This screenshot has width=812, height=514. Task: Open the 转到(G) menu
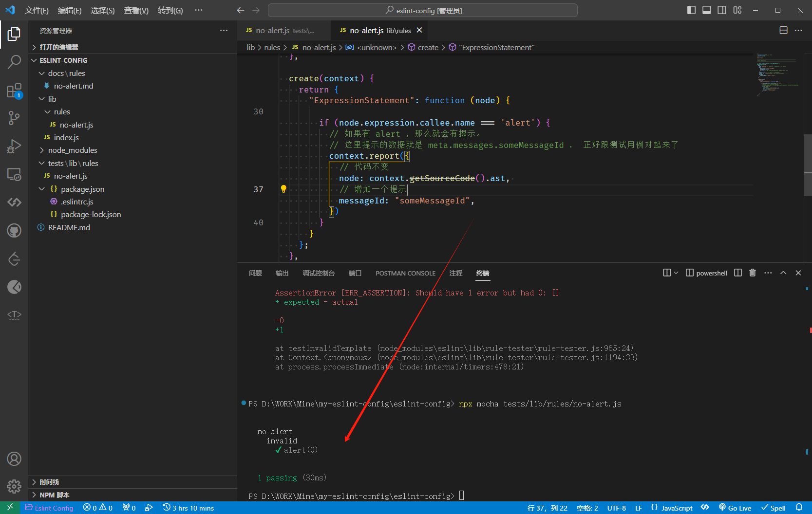pos(170,10)
